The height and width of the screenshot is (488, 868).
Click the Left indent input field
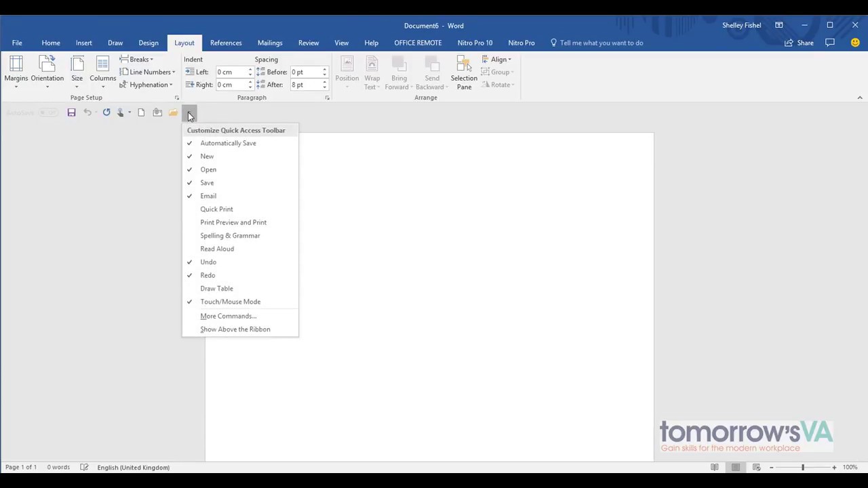[x=231, y=72]
